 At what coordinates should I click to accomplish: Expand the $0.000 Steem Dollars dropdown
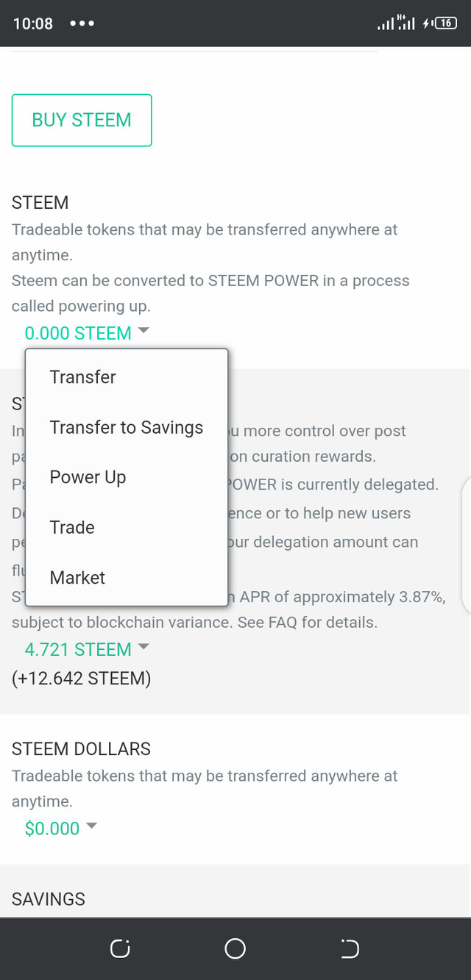[x=92, y=826]
